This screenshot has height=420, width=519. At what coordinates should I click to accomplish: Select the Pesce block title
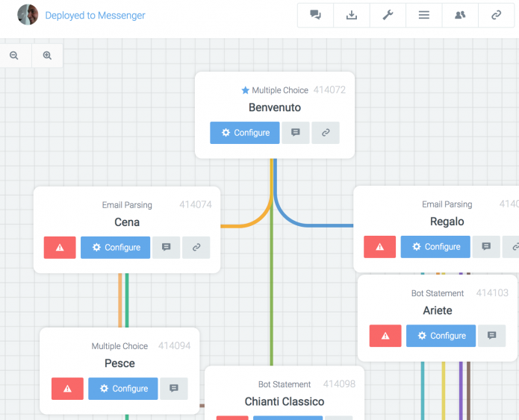point(119,363)
